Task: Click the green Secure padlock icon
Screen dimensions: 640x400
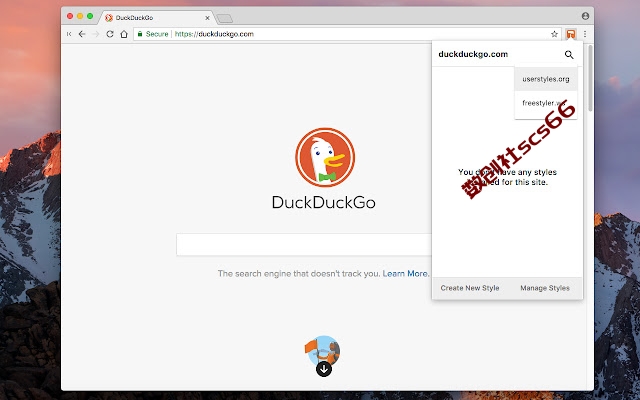Action: [x=140, y=34]
